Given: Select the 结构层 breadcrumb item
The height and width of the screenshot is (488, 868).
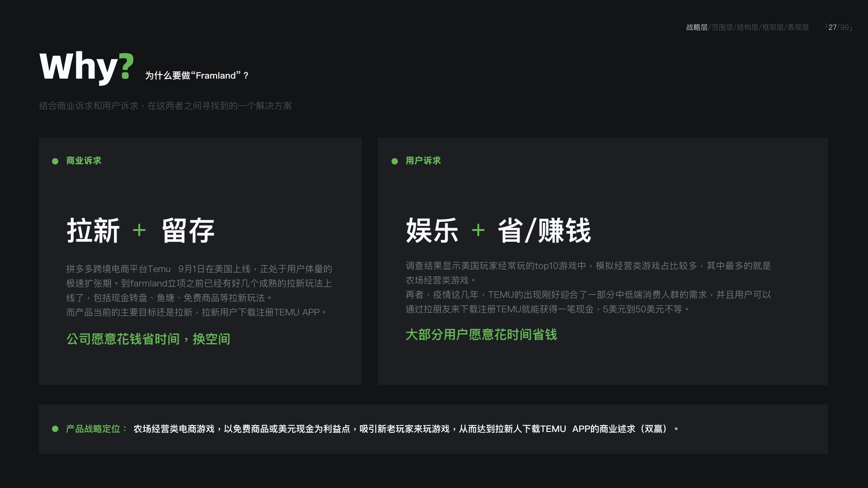Looking at the screenshot, I should click(747, 28).
